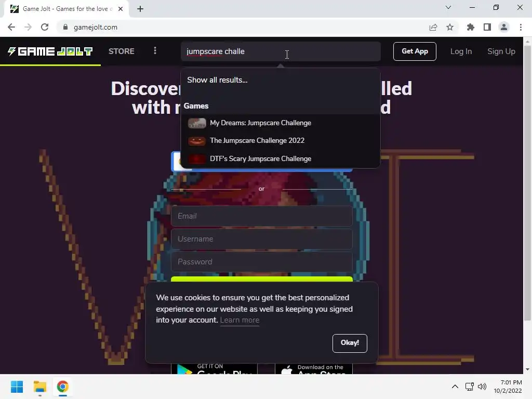Open 'DTF's Scary Jumpscare Challenge' result
This screenshot has height=399, width=532.
(x=280, y=158)
